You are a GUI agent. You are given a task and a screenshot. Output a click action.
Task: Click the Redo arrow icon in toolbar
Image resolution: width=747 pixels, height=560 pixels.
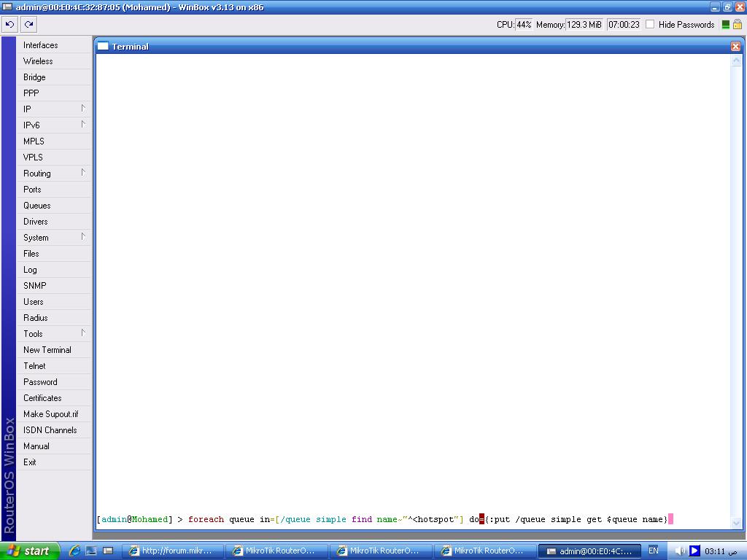(x=28, y=24)
